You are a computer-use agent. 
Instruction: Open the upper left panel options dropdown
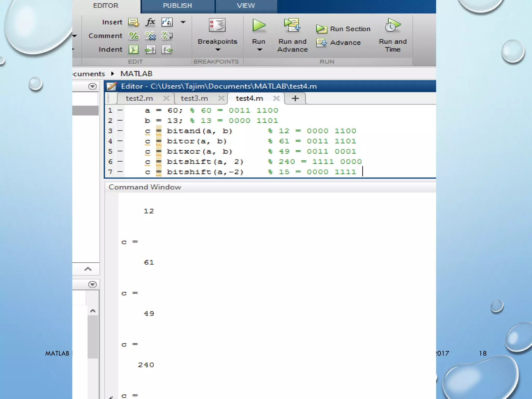point(92,86)
